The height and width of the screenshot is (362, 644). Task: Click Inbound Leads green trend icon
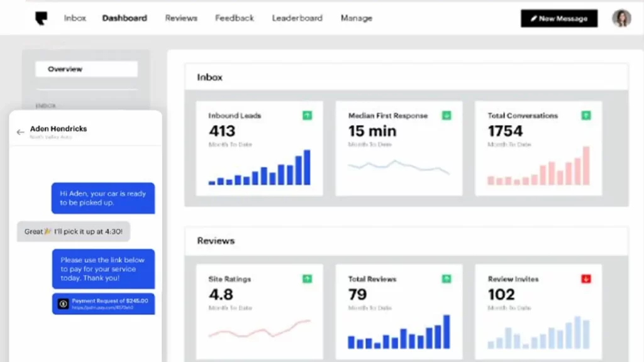pyautogui.click(x=307, y=116)
